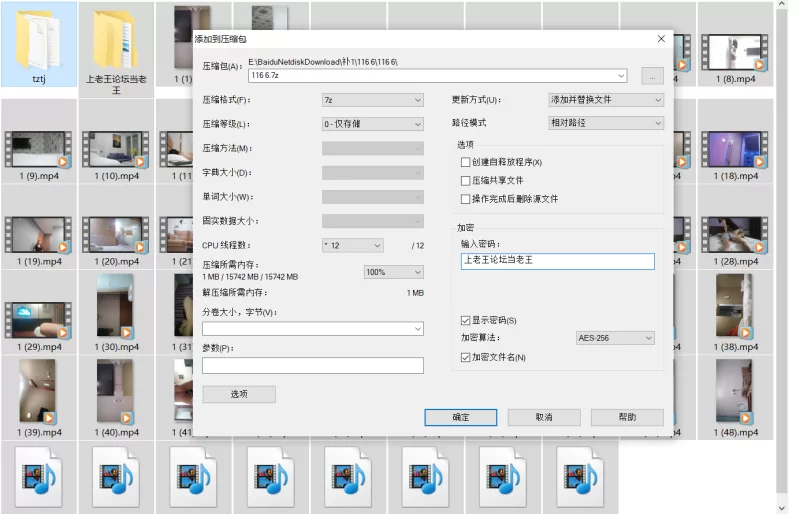Image resolution: width=800 pixels, height=514 pixels.
Task: Click the 取消 button
Action: (x=543, y=417)
